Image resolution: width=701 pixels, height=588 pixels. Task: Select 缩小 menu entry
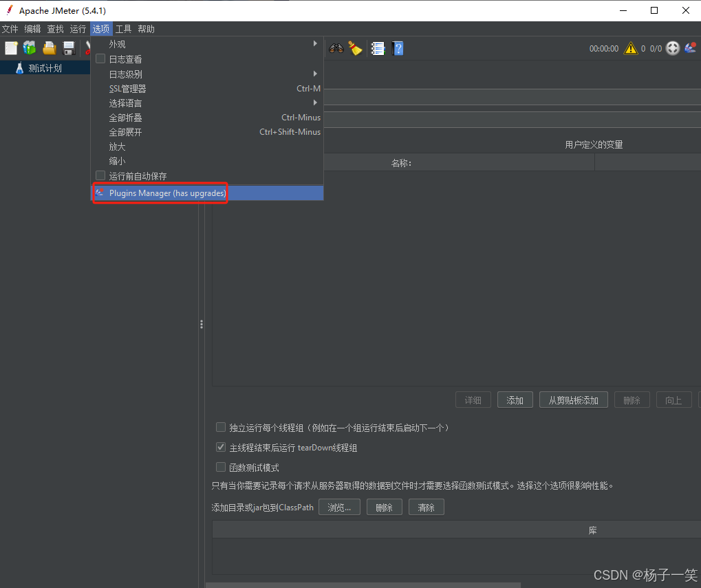tap(208, 161)
